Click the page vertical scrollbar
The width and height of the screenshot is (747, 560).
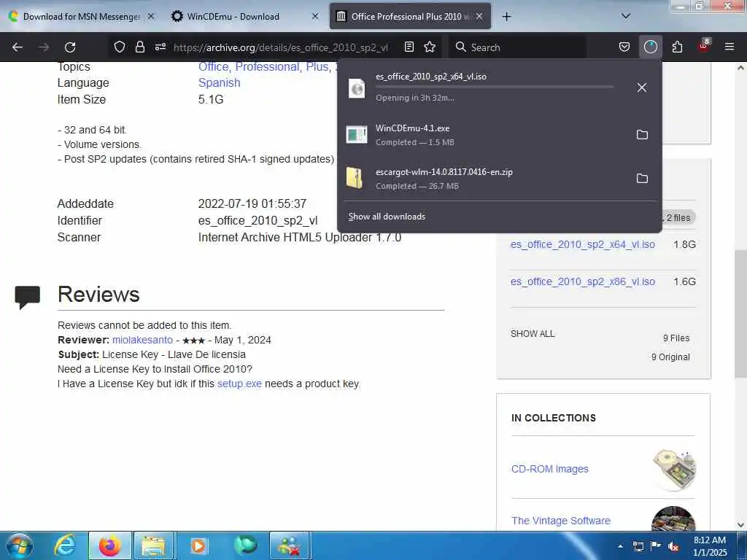pyautogui.click(x=740, y=314)
